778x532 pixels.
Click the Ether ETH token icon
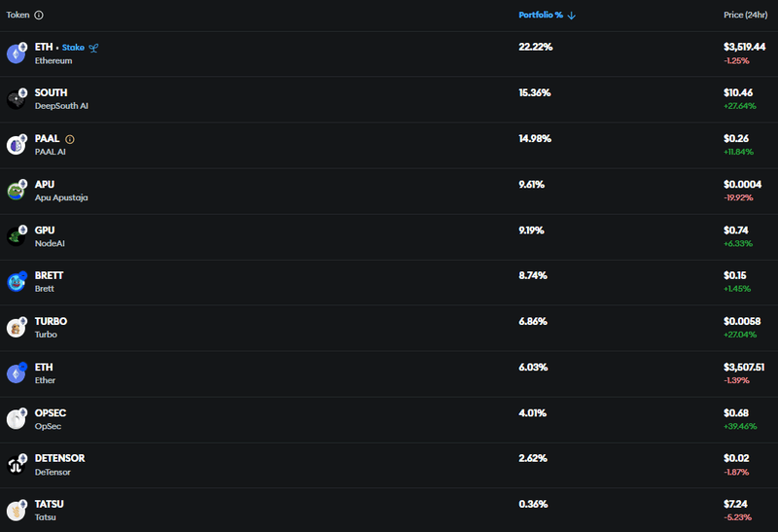tap(17, 373)
